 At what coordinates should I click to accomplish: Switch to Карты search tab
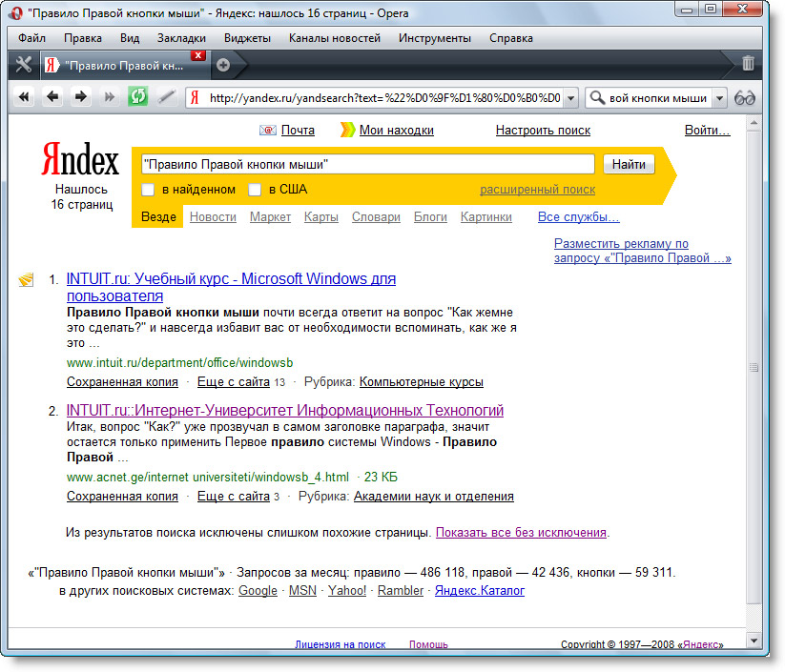tap(320, 216)
